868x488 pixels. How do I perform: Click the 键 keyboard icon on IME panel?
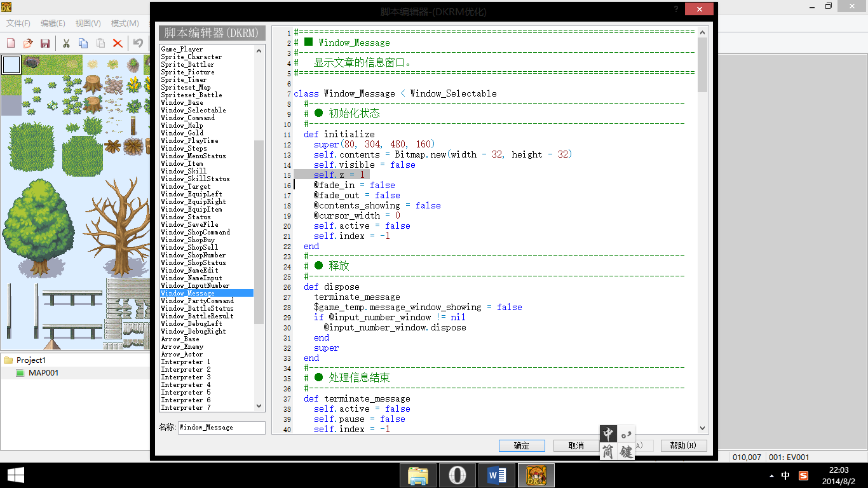[626, 451]
